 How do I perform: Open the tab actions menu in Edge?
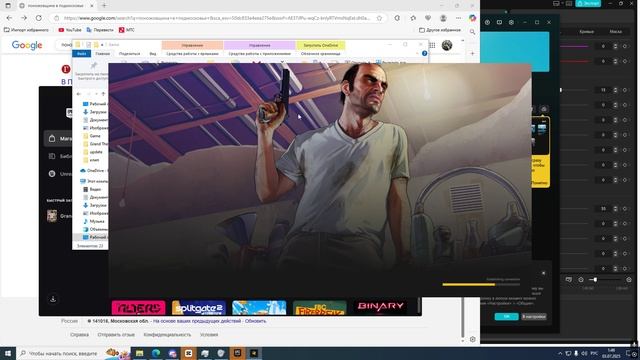pyautogui.click(x=8, y=5)
